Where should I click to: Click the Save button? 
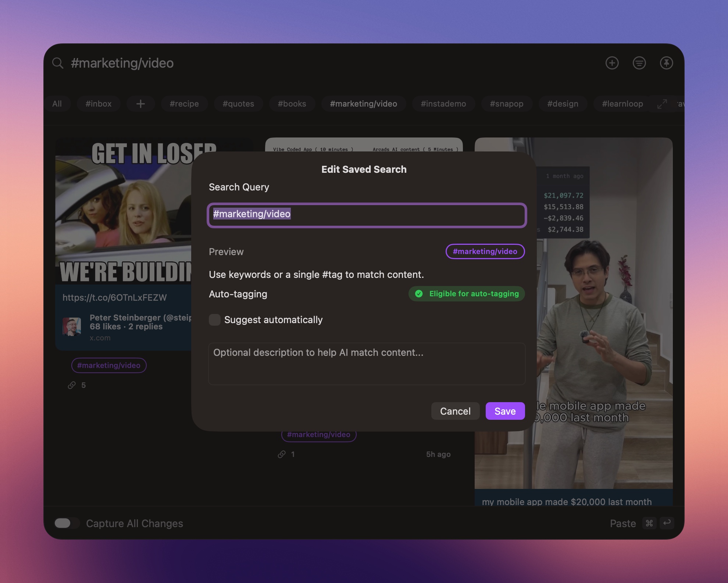click(x=505, y=411)
